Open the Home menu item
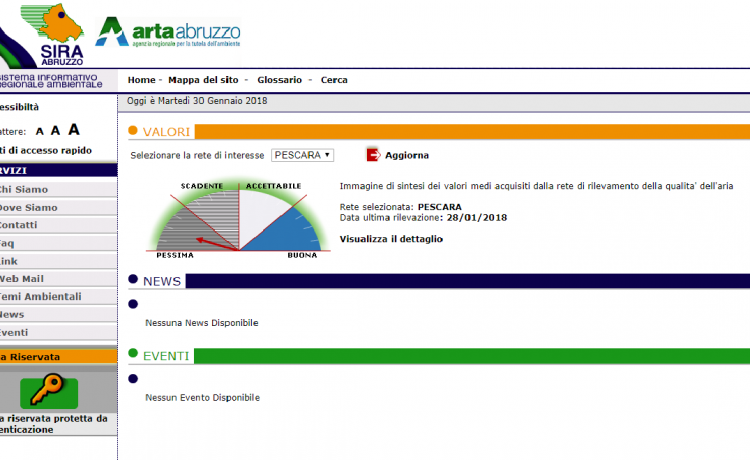 (x=142, y=80)
